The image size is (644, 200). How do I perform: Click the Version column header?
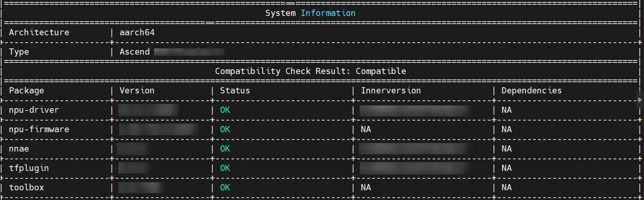pyautogui.click(x=137, y=91)
